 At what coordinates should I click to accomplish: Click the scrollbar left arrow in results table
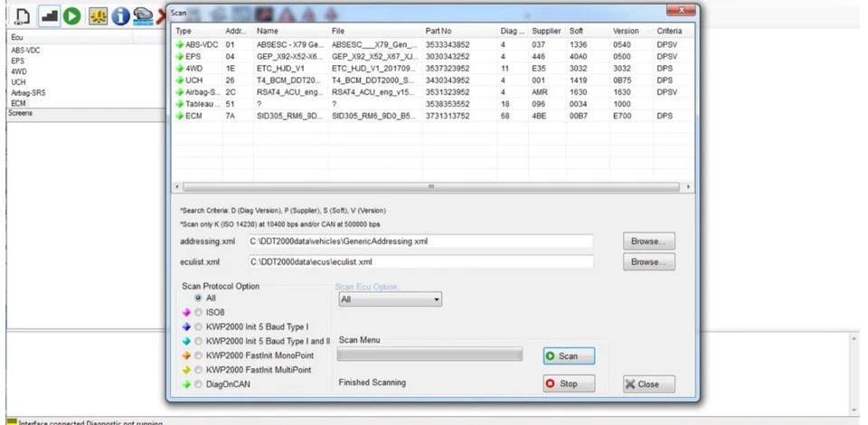(x=176, y=187)
